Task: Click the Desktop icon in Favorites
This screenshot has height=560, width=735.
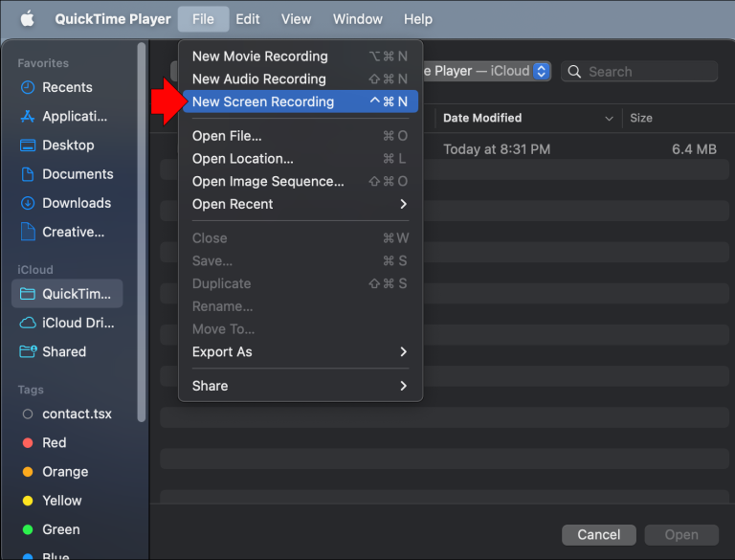Action: [x=27, y=146]
